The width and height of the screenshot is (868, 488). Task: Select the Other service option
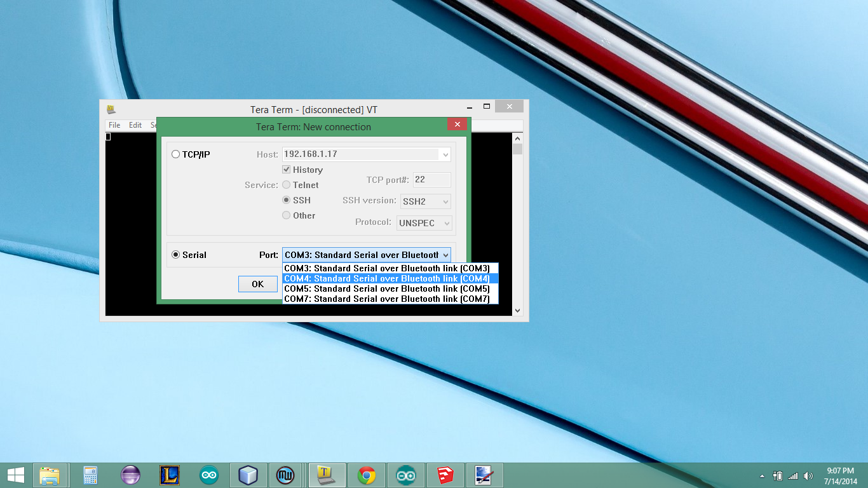287,215
